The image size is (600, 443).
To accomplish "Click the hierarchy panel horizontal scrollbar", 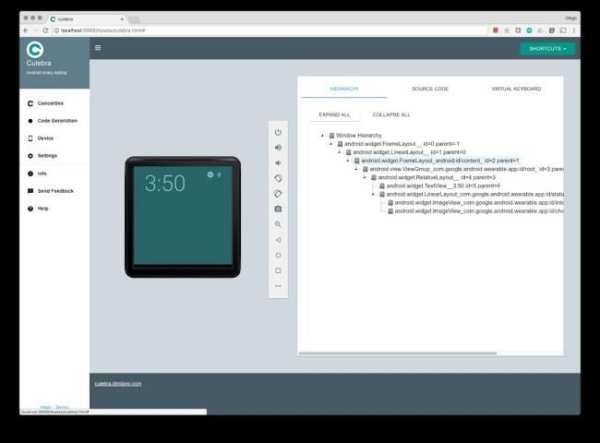I will (x=398, y=353).
